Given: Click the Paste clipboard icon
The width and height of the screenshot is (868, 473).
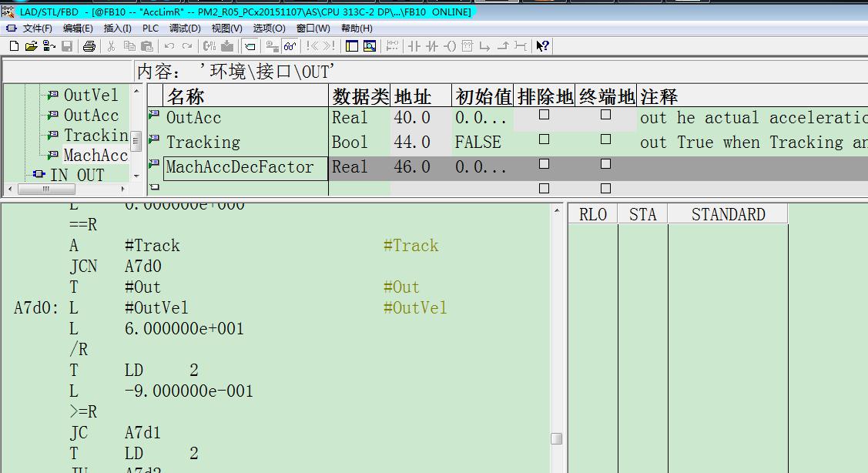Looking at the screenshot, I should (146, 46).
